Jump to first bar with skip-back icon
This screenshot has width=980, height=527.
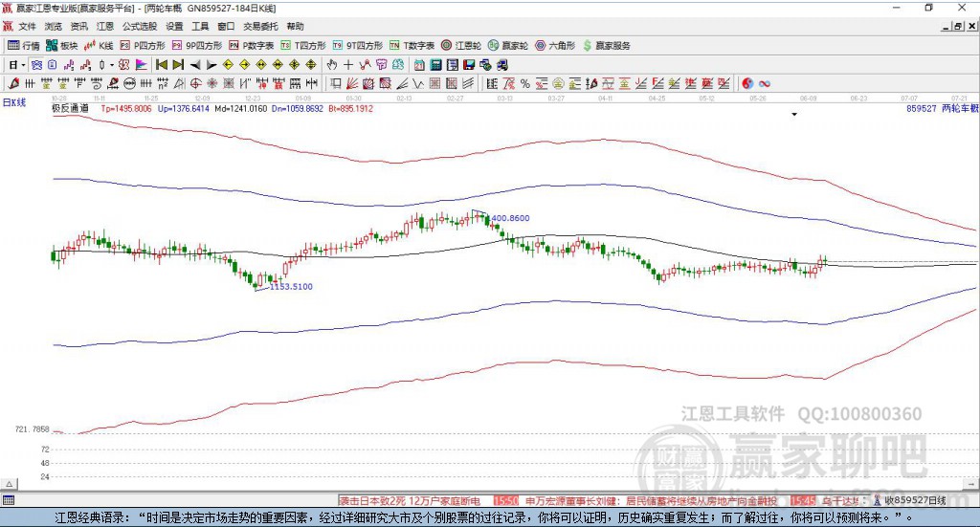161,65
